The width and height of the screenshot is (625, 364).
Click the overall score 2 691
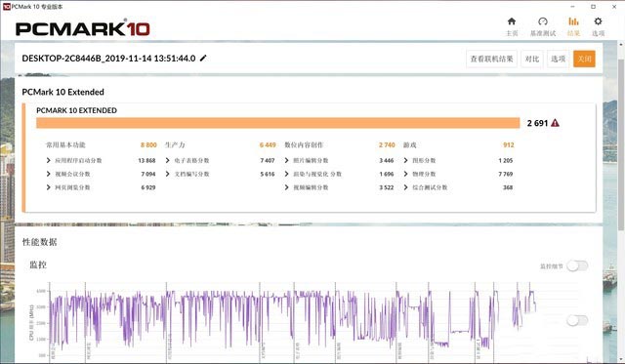click(537, 123)
